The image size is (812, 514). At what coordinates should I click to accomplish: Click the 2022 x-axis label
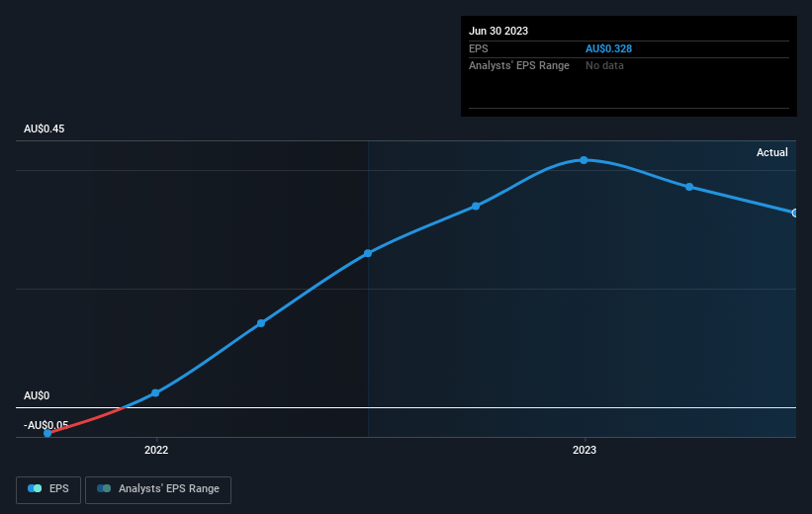tap(156, 450)
